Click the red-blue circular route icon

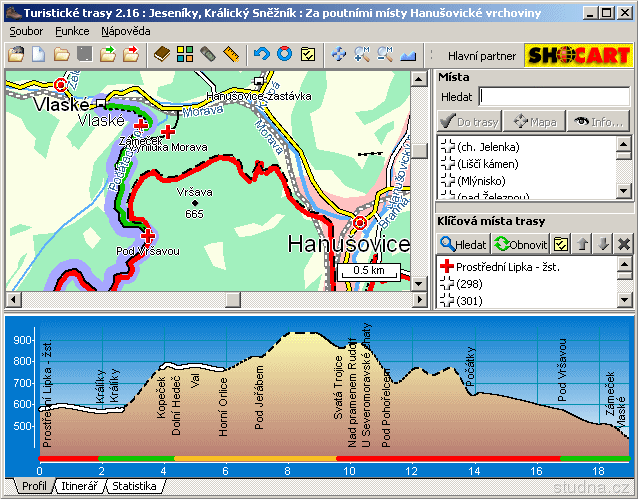[285, 54]
